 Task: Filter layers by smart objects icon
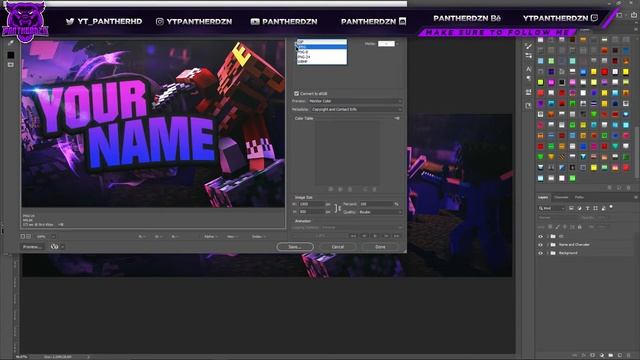tap(603, 208)
